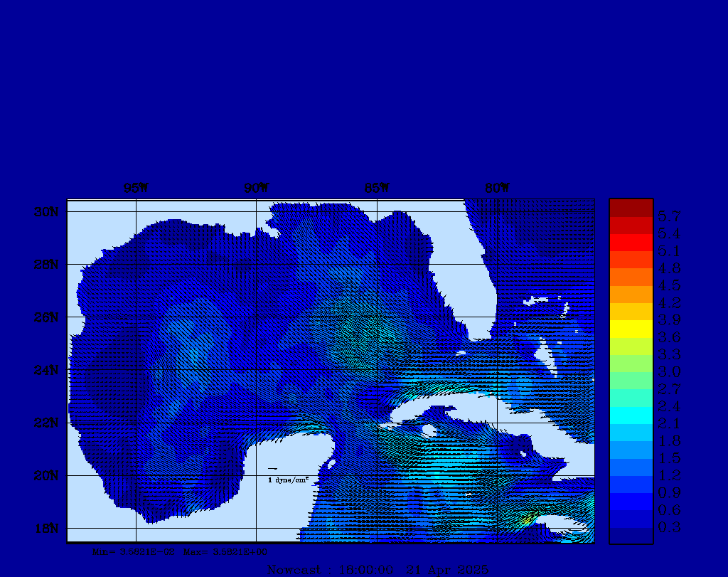
Task: Pick the cyan 2.1 colorbar level
Action: 631,415
